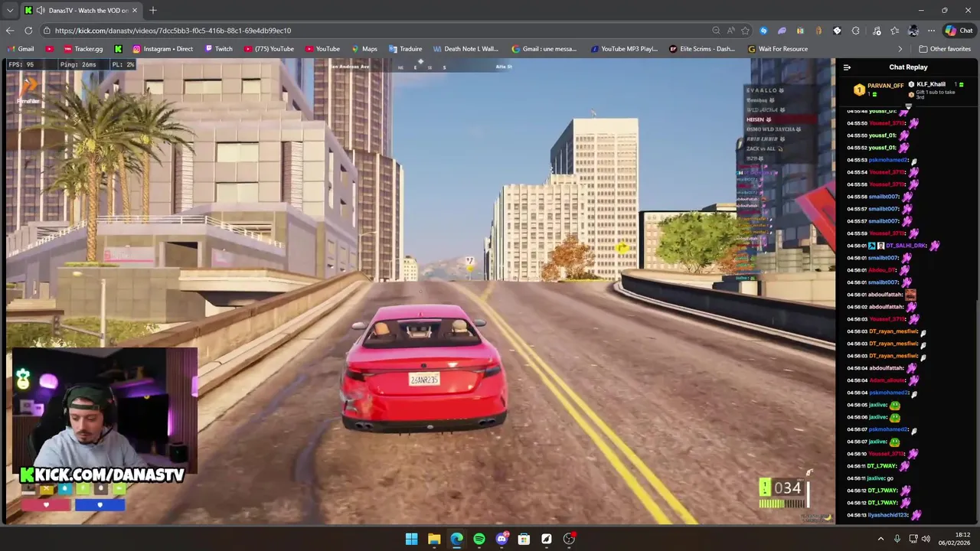Open the green Kick icon bookmark
This screenshot has height=551, width=980.
118,49
